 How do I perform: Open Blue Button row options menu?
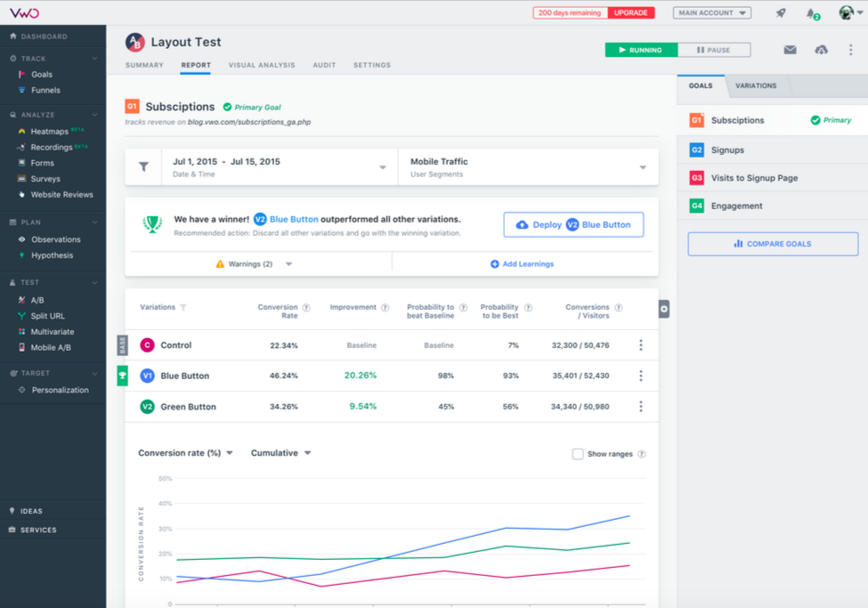[x=641, y=376]
